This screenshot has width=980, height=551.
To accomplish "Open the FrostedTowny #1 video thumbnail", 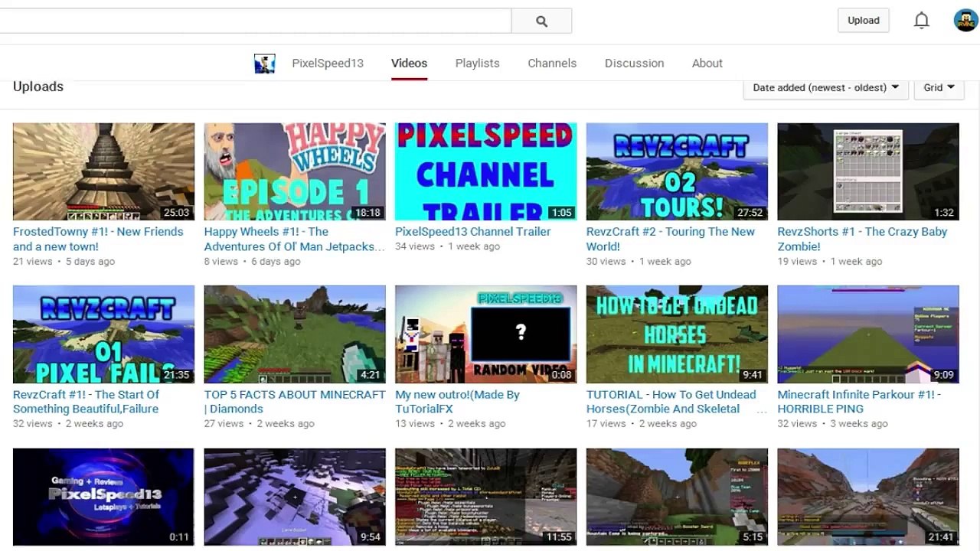I will pyautogui.click(x=103, y=171).
